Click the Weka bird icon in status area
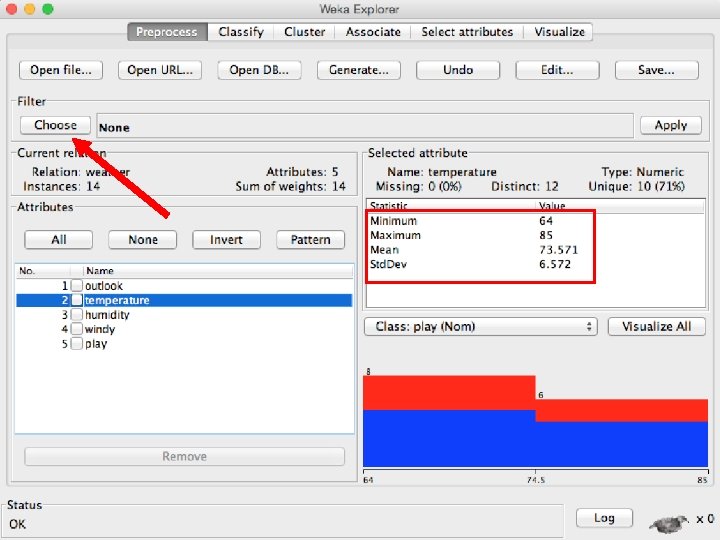The image size is (720, 540). point(669,522)
